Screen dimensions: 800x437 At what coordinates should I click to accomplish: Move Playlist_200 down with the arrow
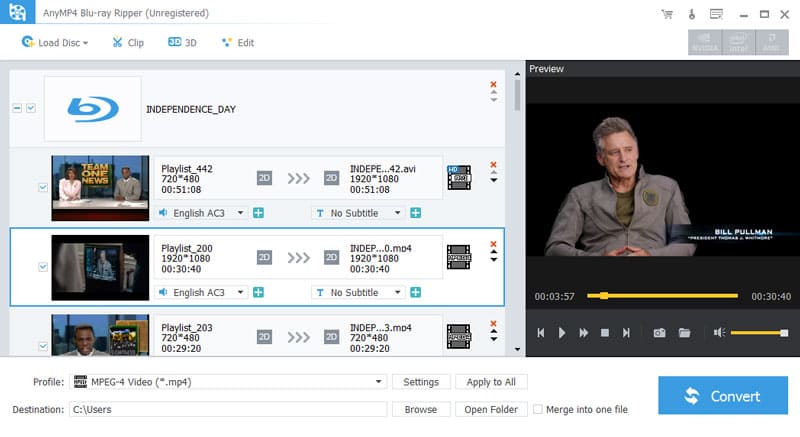(493, 260)
